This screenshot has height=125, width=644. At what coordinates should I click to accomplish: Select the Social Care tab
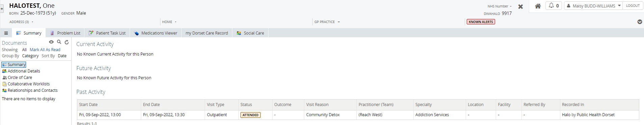[250, 33]
